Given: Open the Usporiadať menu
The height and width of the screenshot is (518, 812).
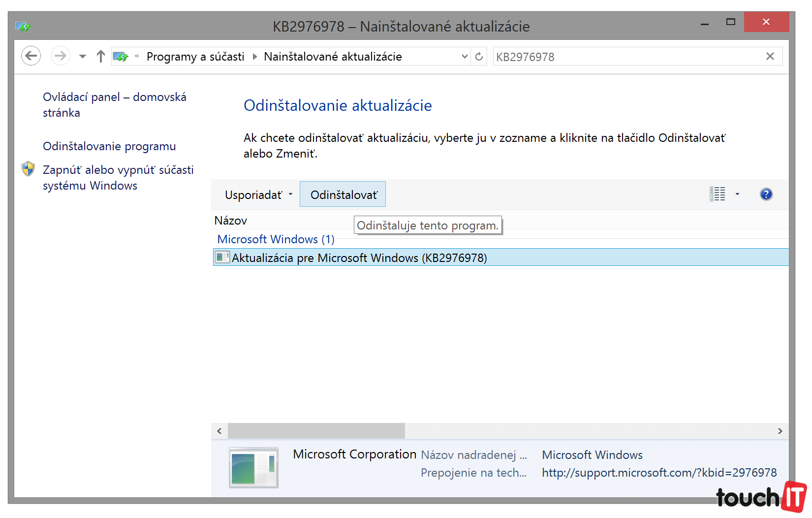Looking at the screenshot, I should pos(258,195).
